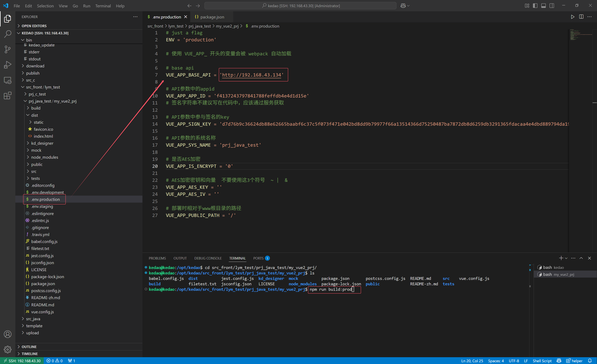Image resolution: width=597 pixels, height=364 pixels.
Task: Toggle the secondary sidebar visibility
Action: 552,6
